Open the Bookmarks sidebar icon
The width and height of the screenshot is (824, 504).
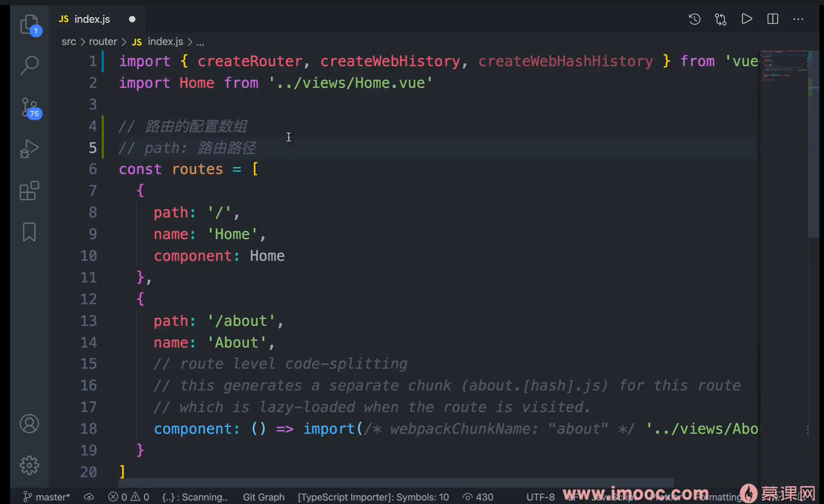[x=29, y=232]
